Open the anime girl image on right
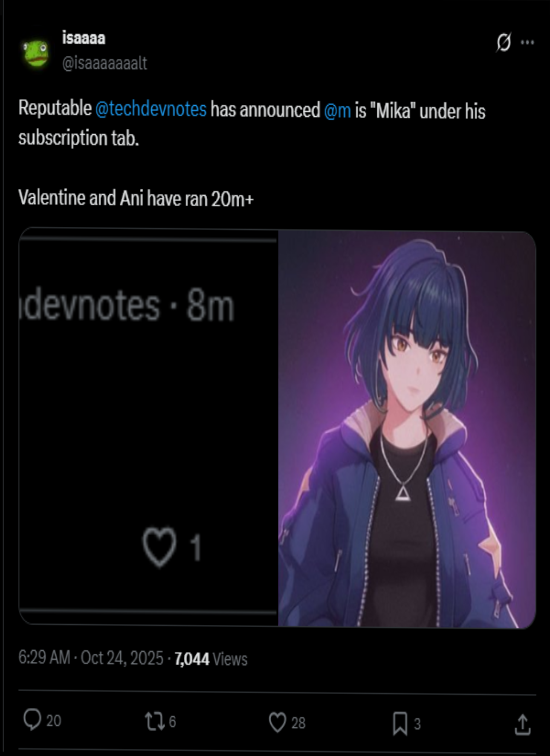The height and width of the screenshot is (756, 550). [407, 429]
